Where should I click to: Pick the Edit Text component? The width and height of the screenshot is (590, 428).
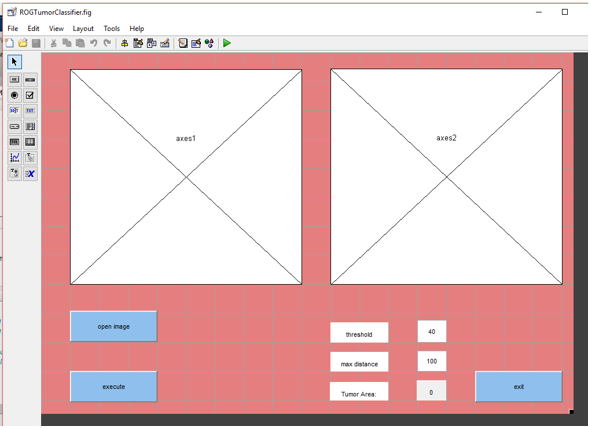pos(14,111)
